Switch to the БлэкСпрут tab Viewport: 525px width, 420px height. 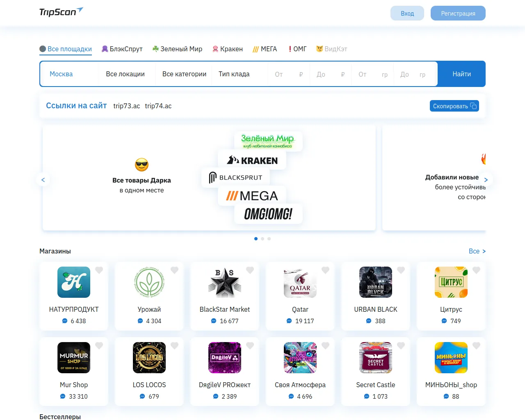pos(122,49)
